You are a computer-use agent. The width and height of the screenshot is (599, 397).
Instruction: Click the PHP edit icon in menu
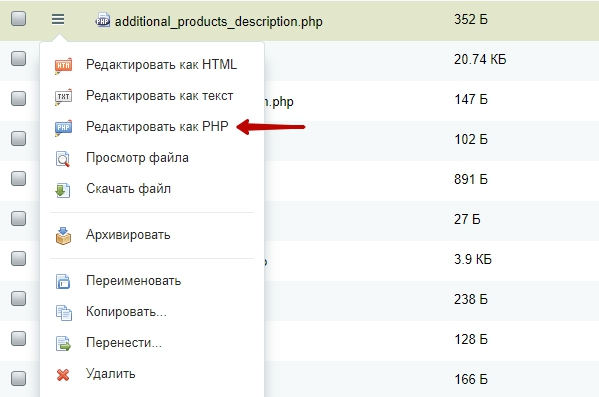click(63, 128)
